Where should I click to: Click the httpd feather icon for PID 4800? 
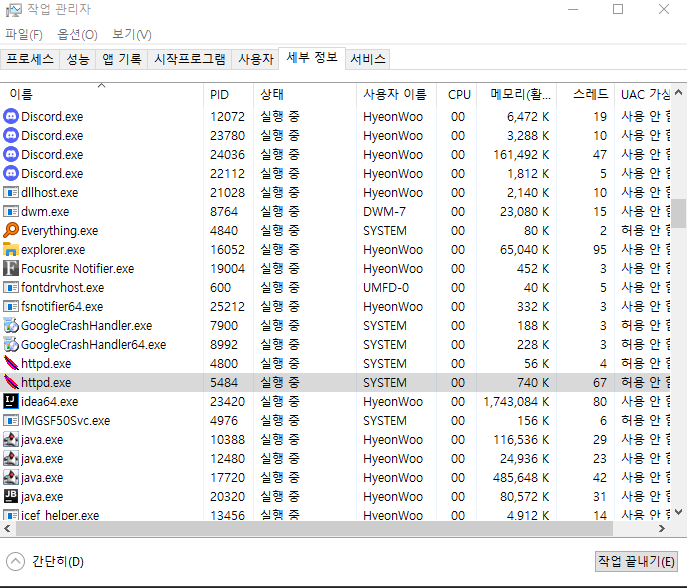pos(11,363)
